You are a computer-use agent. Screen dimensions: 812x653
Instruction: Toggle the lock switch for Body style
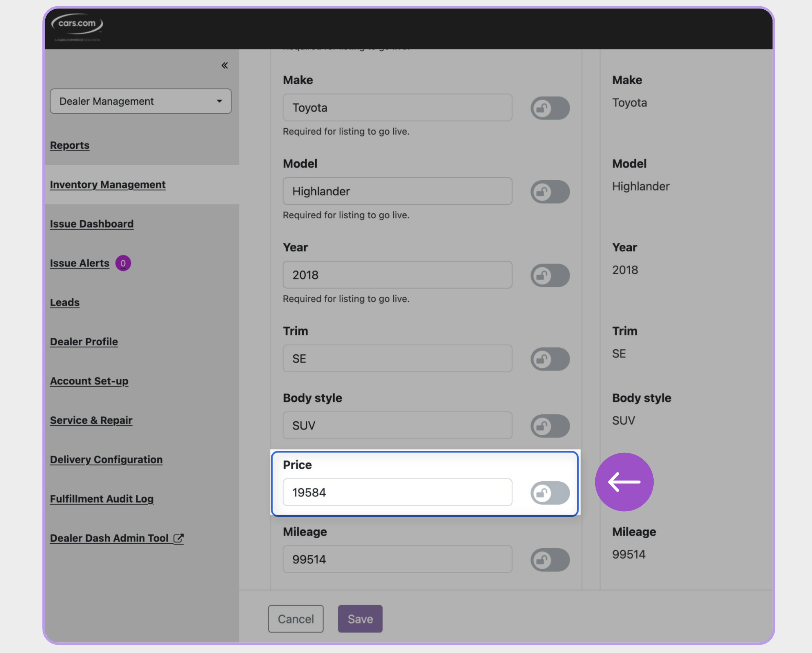[x=550, y=426]
